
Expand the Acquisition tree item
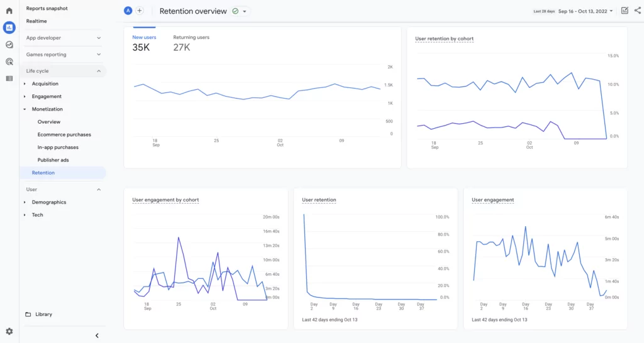coord(45,84)
